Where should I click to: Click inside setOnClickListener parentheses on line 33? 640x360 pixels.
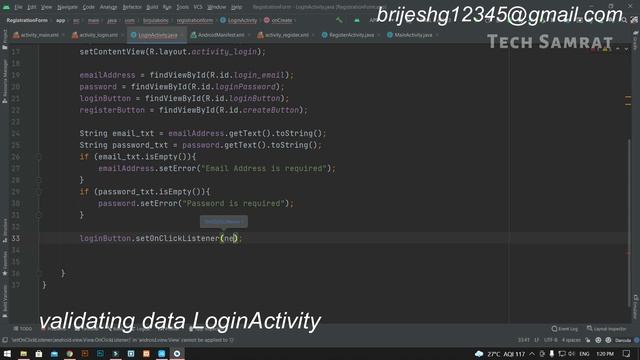[x=230, y=238]
